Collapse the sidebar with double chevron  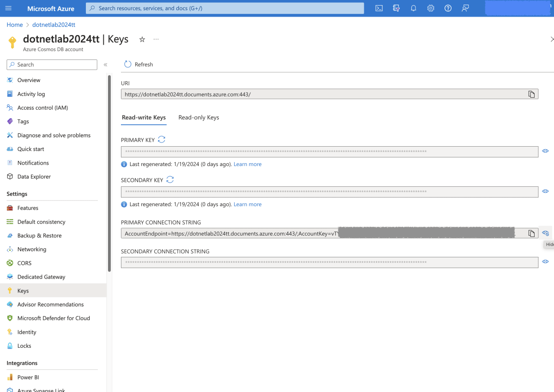point(105,65)
